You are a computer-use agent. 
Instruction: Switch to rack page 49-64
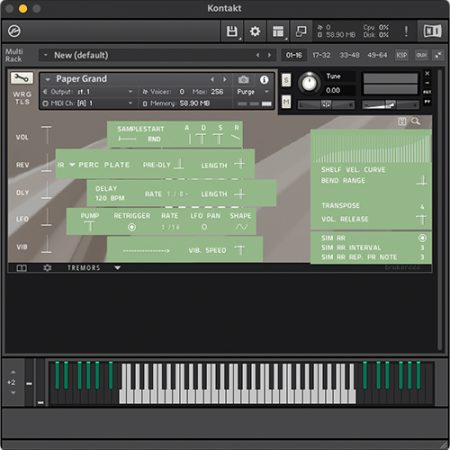(x=377, y=55)
